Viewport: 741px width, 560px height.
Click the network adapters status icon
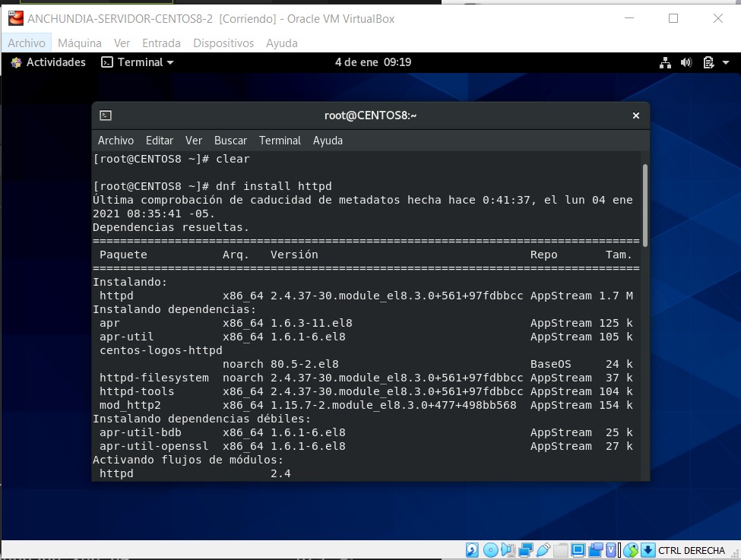[525, 549]
